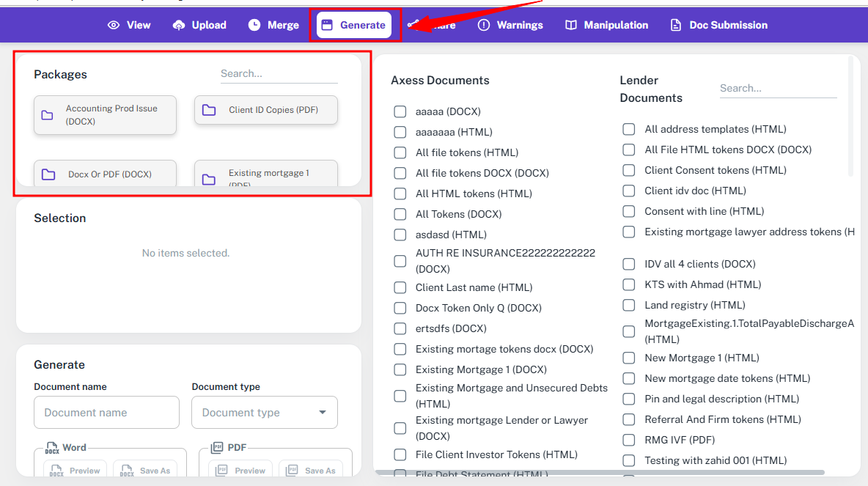Switch to the Generate tab

coord(354,25)
